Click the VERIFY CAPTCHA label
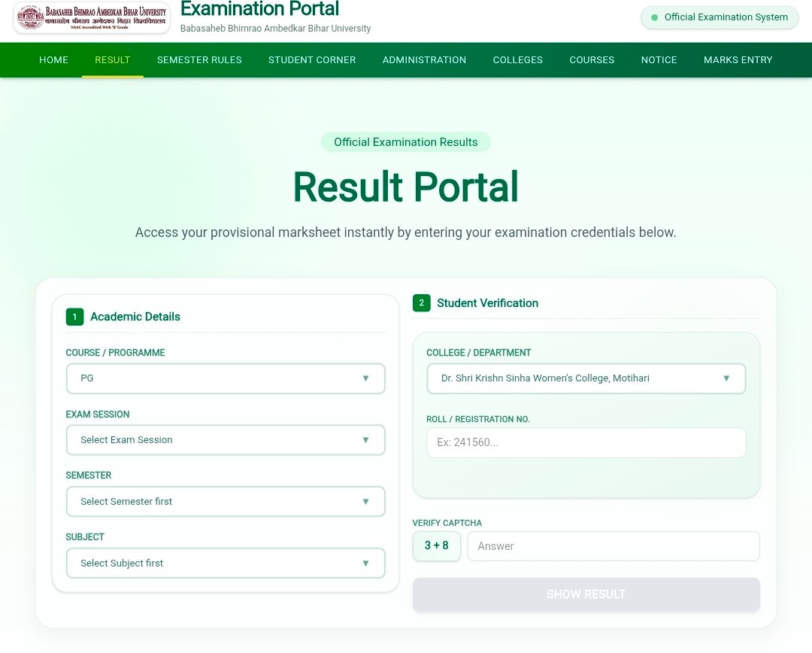Screen dimensions: 812x653 (x=447, y=523)
